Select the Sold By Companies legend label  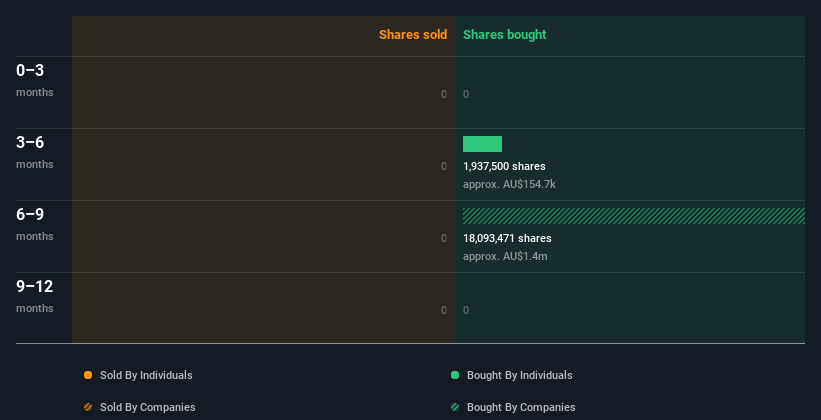click(x=148, y=407)
